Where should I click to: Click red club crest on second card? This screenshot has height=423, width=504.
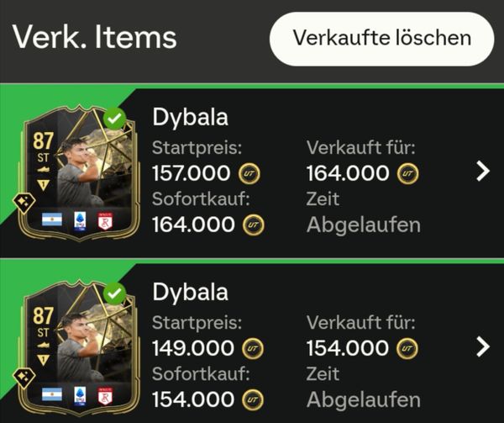click(105, 396)
